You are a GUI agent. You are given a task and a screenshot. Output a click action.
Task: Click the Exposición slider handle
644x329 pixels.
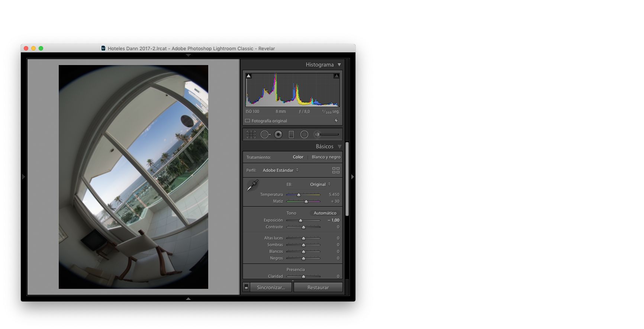click(x=300, y=220)
